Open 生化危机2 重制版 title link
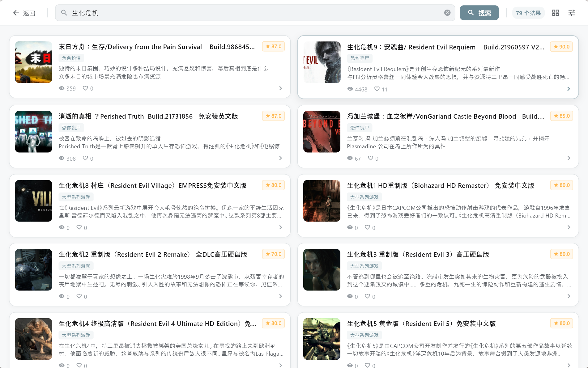The width and height of the screenshot is (588, 368). 153,254
